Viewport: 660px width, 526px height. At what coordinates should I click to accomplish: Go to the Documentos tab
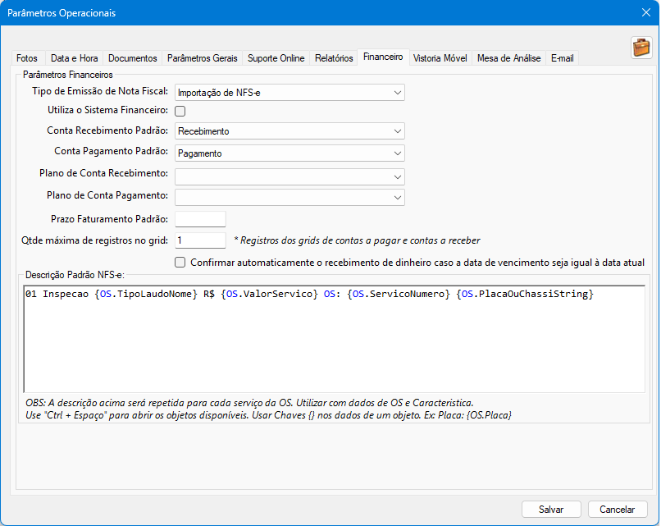click(x=133, y=58)
